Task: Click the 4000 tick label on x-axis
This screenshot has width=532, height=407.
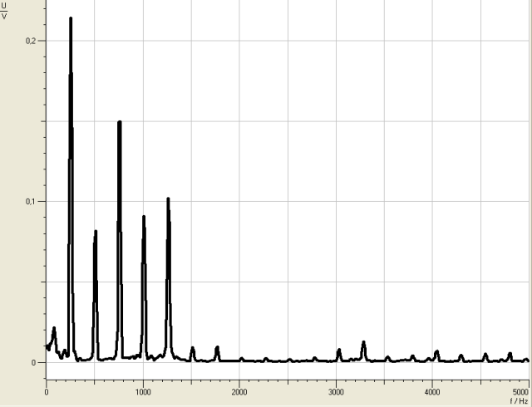Action: [433, 391]
